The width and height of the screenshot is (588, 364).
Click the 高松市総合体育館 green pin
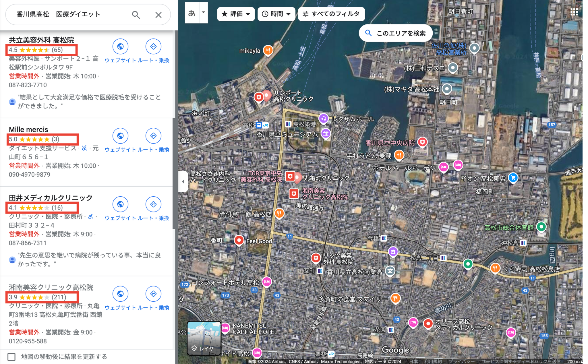pos(541,227)
